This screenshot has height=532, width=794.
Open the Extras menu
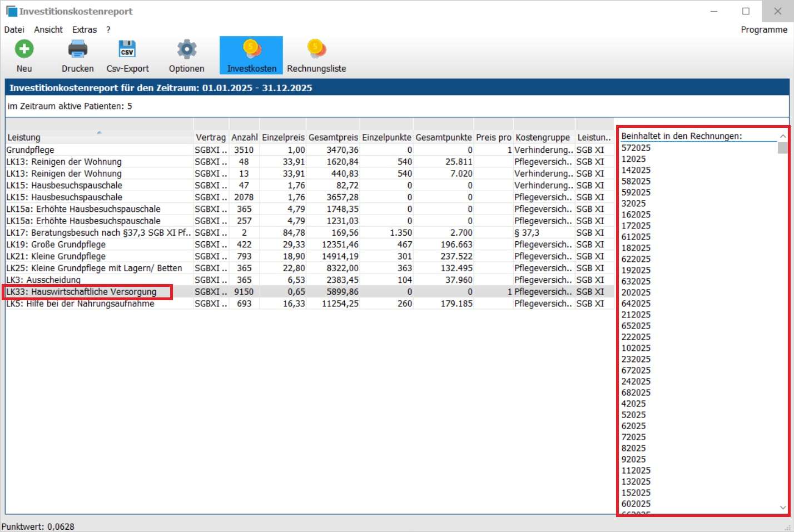point(85,29)
